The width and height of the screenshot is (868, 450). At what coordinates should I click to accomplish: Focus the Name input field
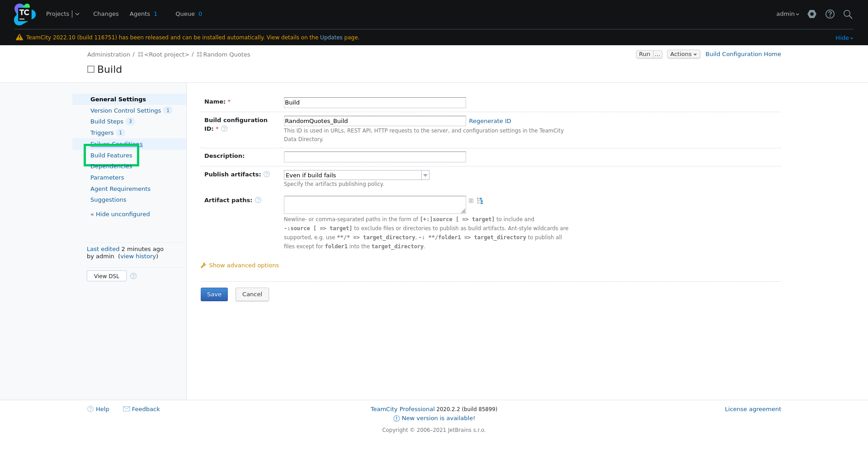tap(375, 103)
